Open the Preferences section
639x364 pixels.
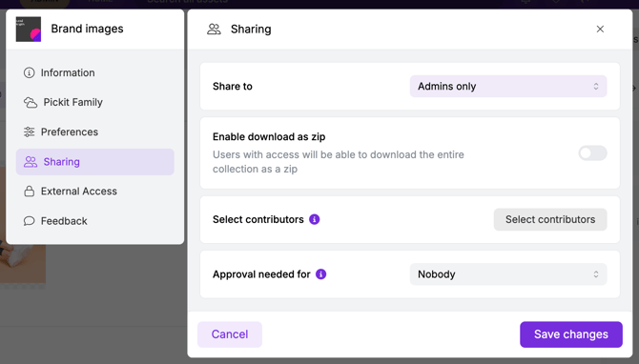[x=95, y=131]
